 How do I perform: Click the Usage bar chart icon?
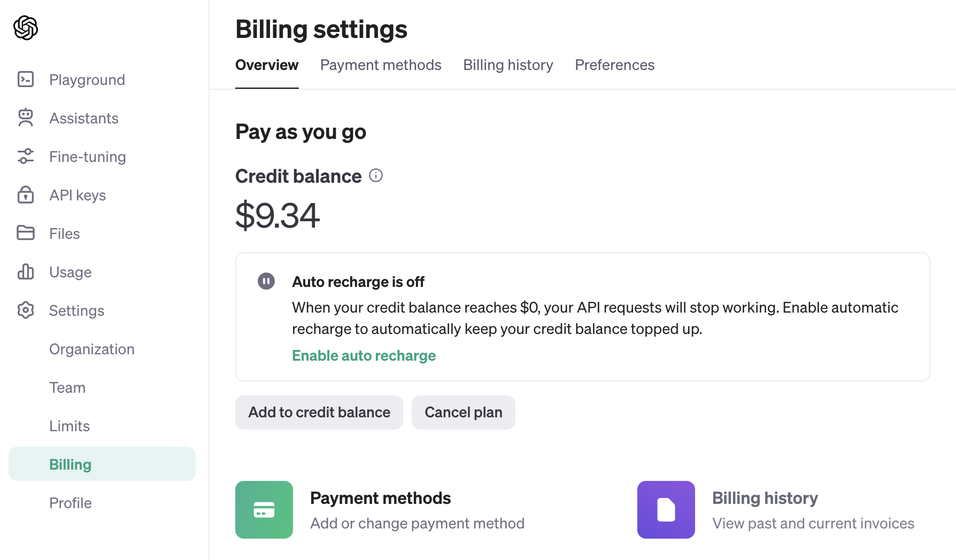coord(26,272)
